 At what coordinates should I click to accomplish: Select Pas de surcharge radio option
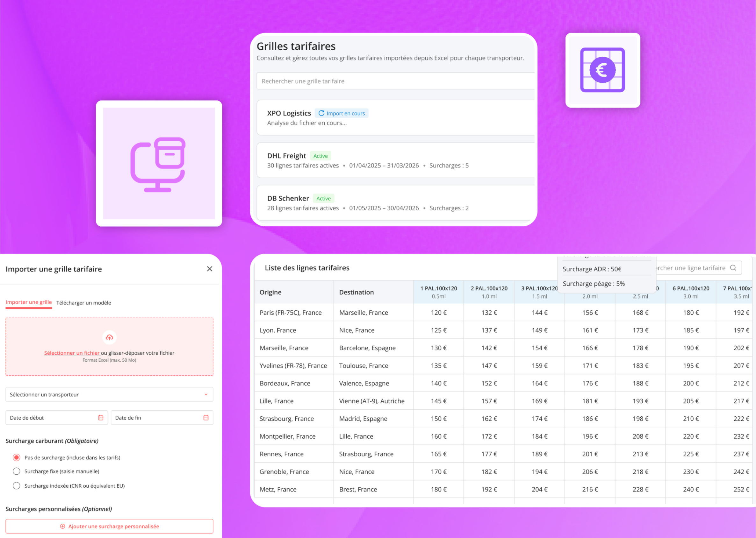[16, 457]
